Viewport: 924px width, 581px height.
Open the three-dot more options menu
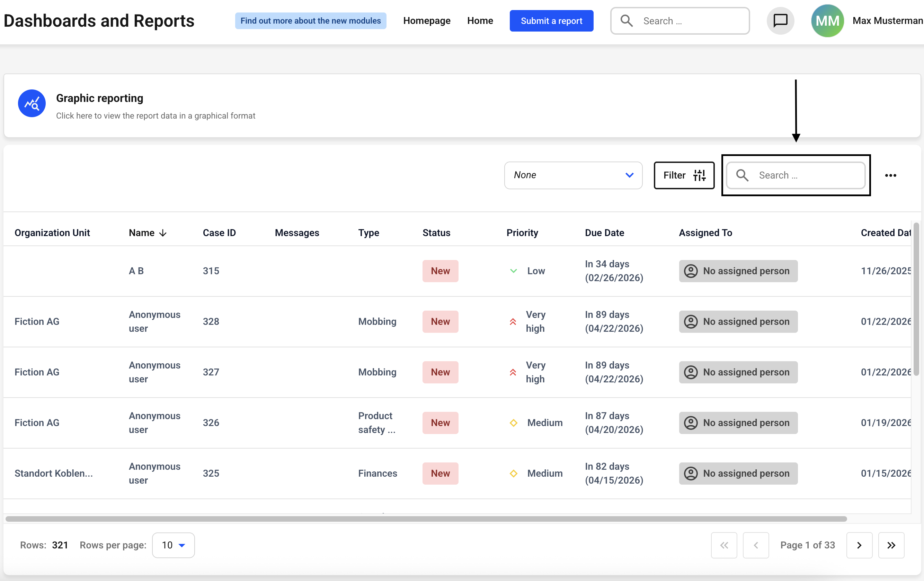(x=890, y=175)
